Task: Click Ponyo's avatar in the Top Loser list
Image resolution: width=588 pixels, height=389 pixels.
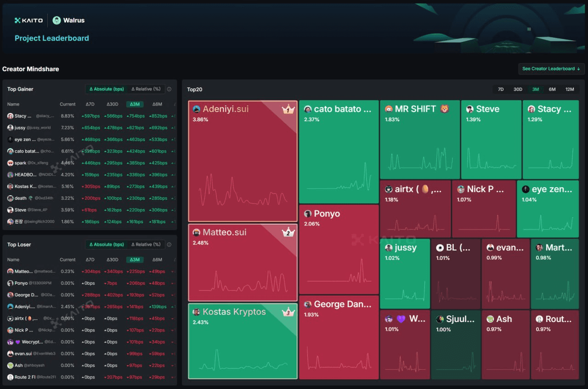Action: [10, 283]
